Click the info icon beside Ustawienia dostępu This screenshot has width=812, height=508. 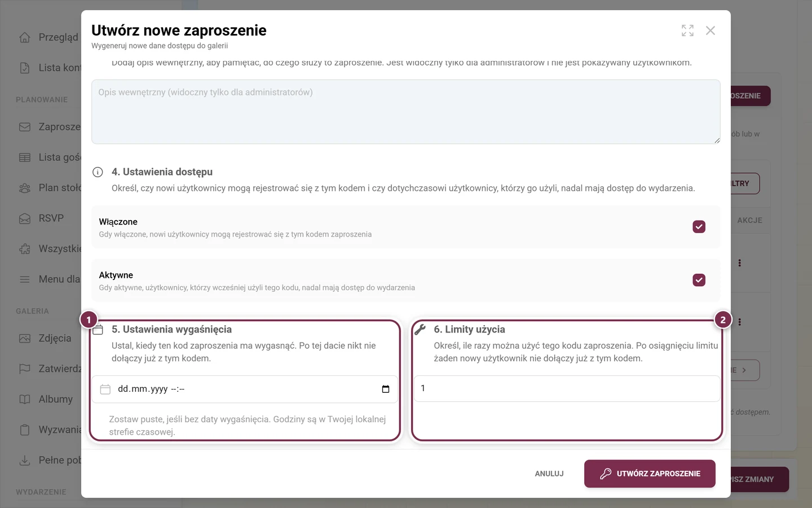[98, 172]
